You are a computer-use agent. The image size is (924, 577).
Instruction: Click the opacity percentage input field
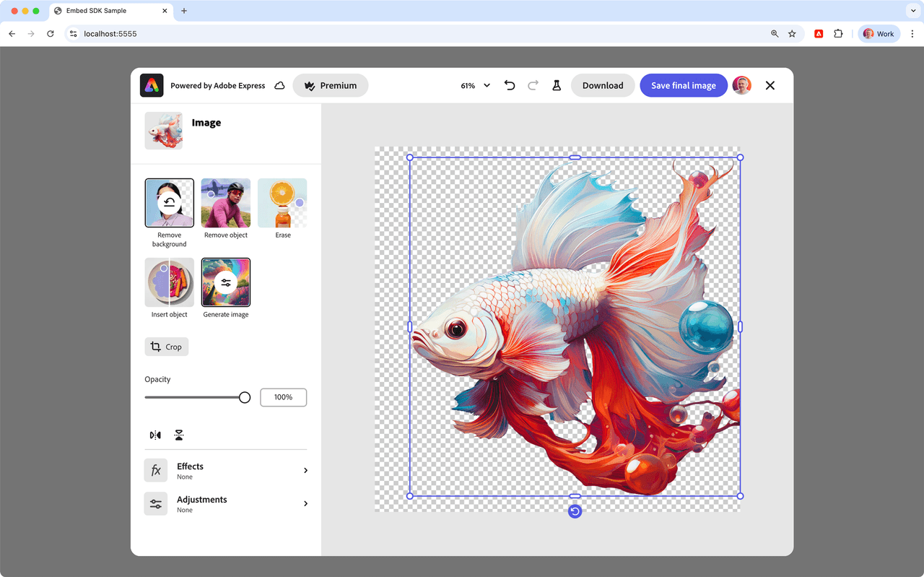[283, 397]
